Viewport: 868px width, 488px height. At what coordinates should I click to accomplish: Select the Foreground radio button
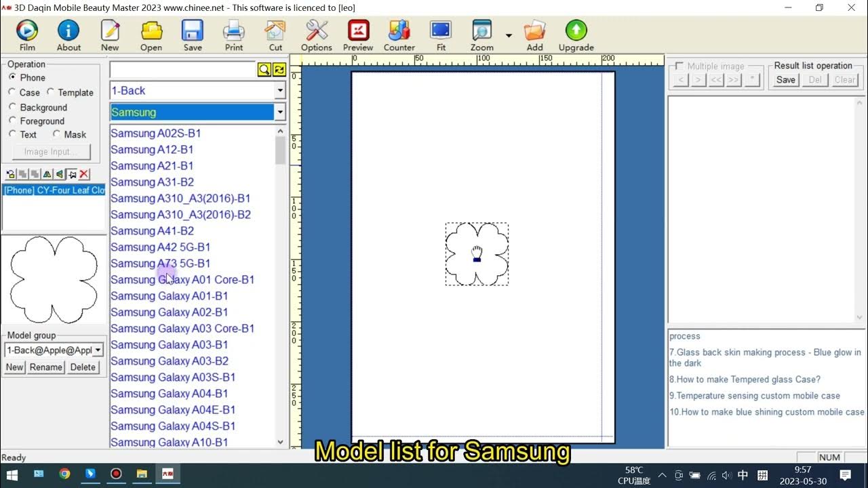tap(12, 121)
